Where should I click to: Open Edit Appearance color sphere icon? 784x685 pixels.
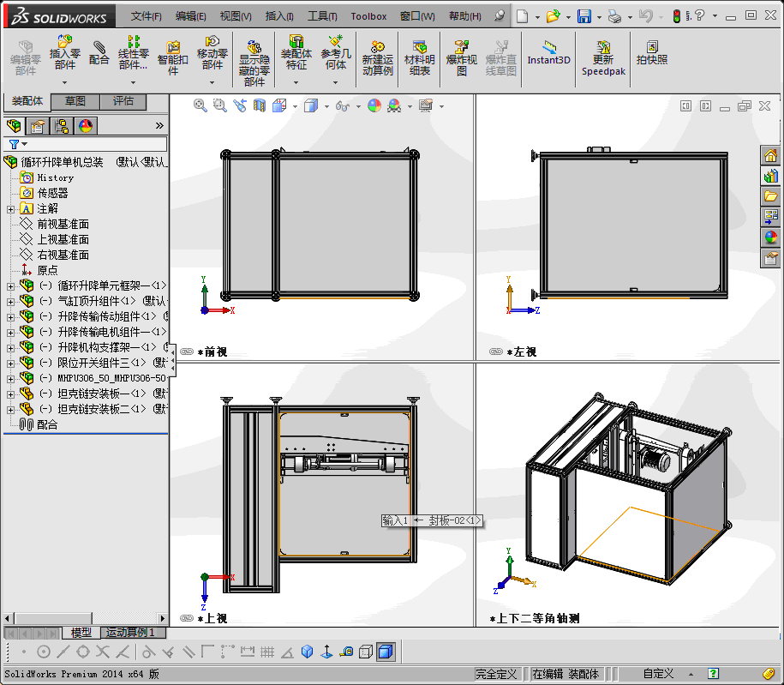374,105
